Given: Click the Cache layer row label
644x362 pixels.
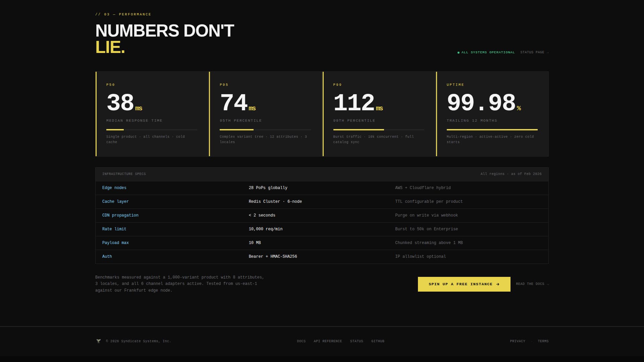Looking at the screenshot, I should coord(115,202).
